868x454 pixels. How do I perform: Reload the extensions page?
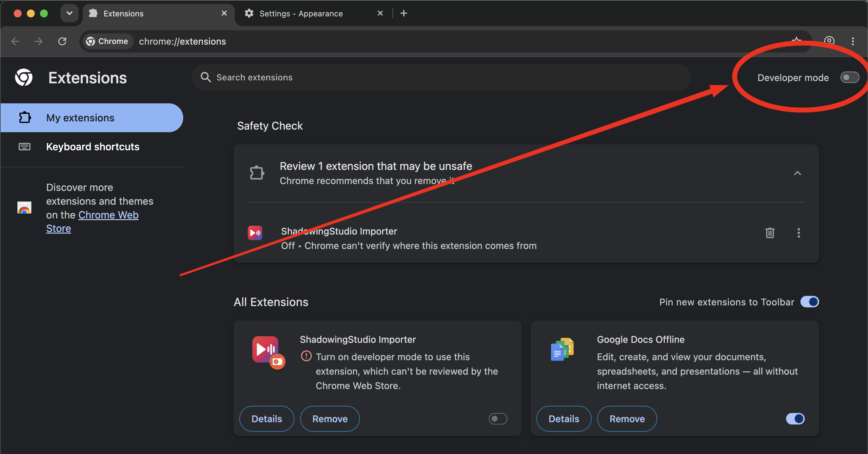point(62,41)
